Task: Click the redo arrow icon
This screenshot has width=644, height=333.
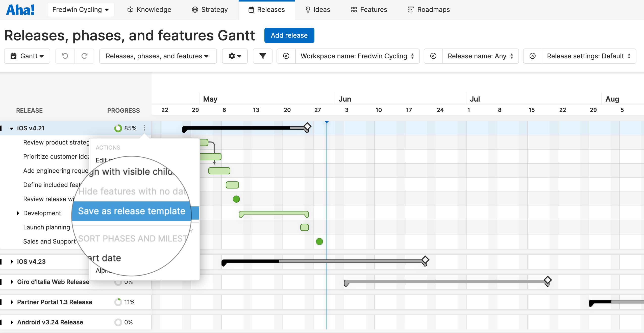Action: point(84,56)
